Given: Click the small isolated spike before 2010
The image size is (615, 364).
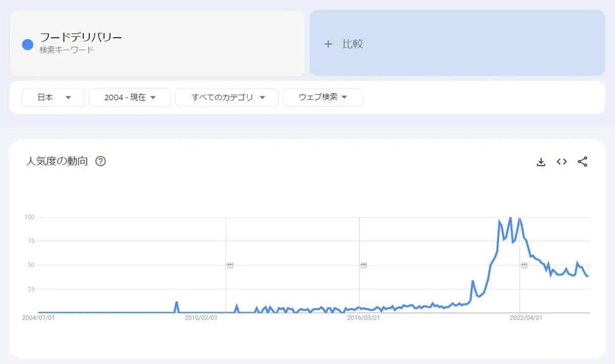Looking at the screenshot, I should click(176, 302).
